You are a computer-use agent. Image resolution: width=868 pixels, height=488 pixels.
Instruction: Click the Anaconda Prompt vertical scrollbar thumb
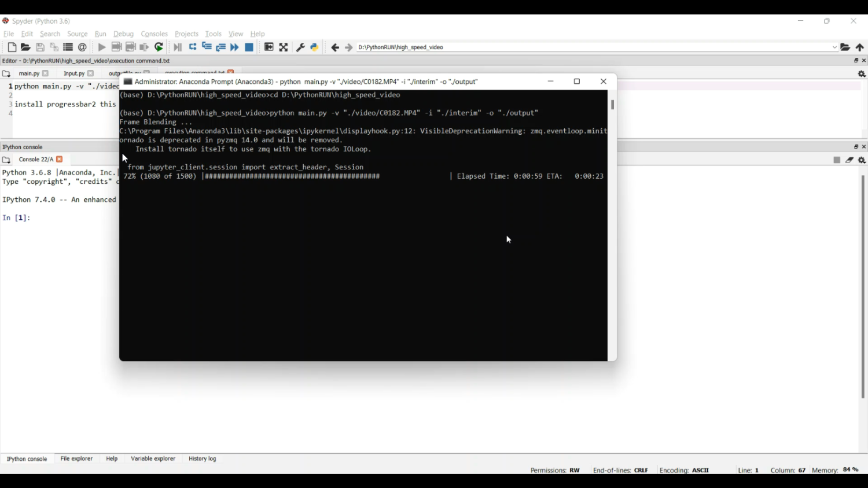(612, 105)
